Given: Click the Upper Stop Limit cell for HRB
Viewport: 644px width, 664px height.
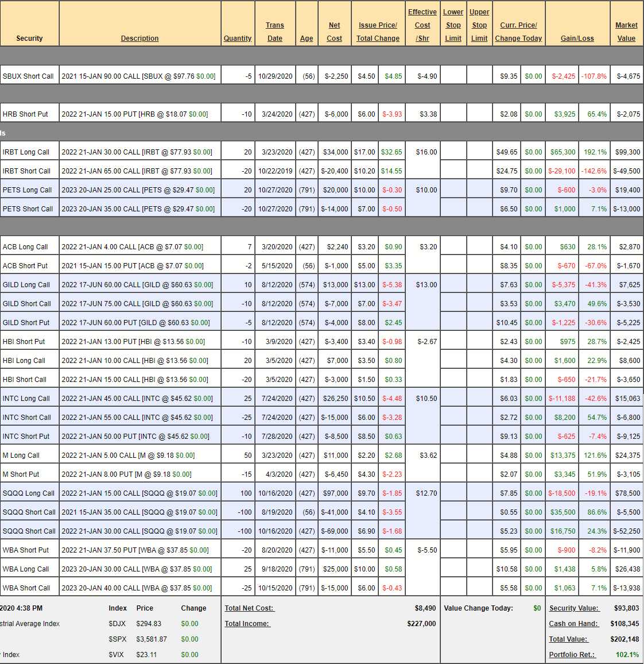Looking at the screenshot, I should [x=479, y=114].
